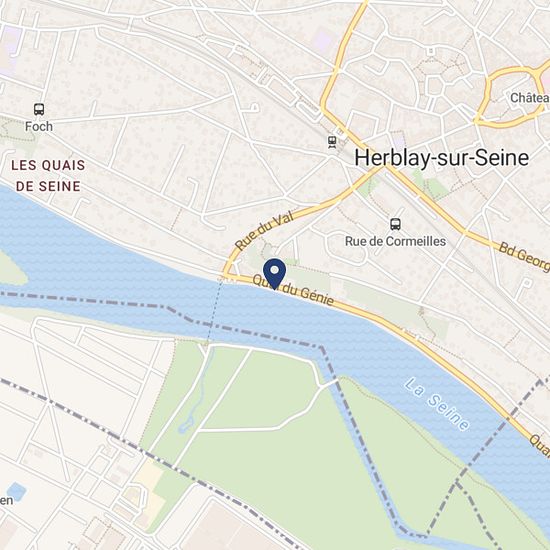Click the dark blue location pin marker

click(x=274, y=274)
